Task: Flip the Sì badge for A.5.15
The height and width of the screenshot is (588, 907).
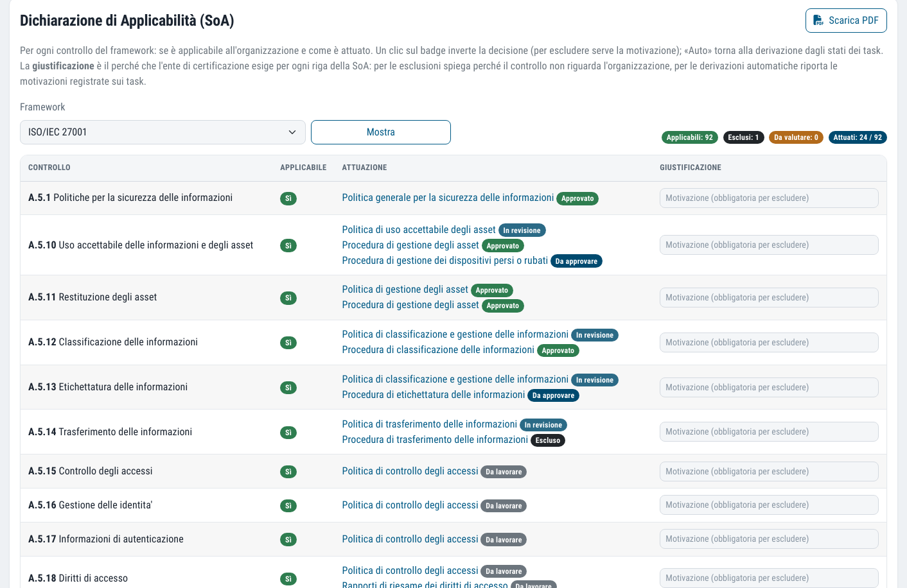Action: point(288,472)
